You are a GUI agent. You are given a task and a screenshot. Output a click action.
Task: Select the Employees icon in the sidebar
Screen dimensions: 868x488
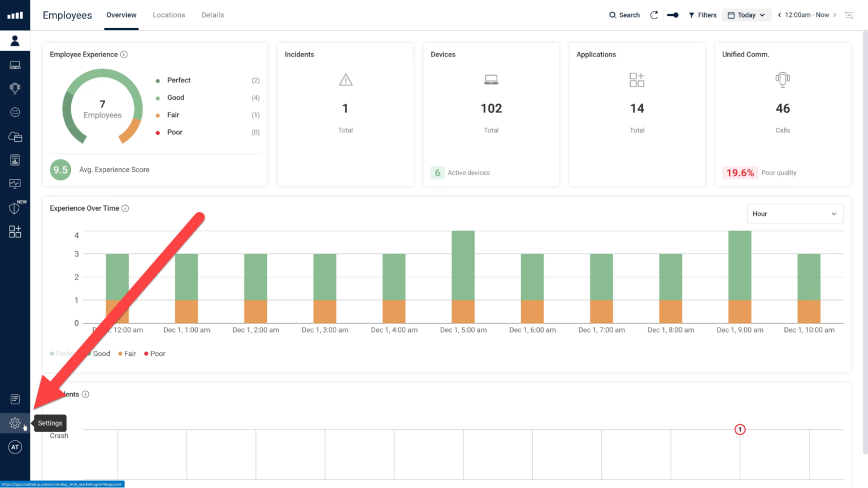(x=15, y=40)
